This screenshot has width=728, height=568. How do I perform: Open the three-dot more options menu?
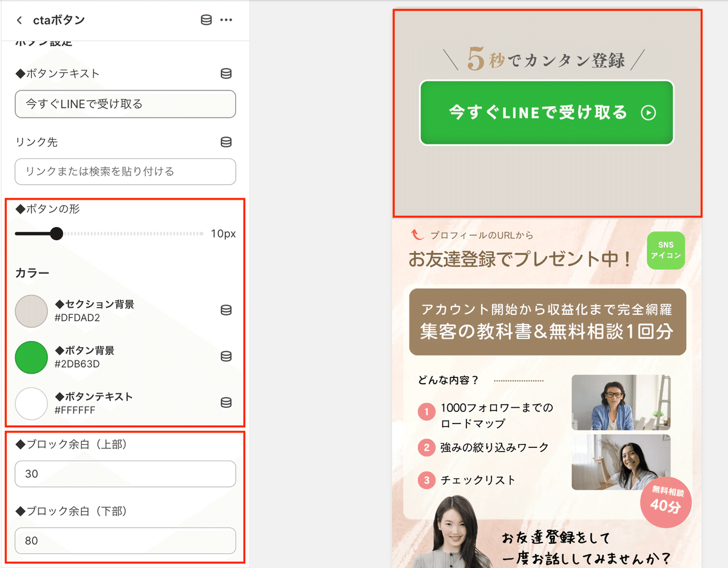point(226,20)
